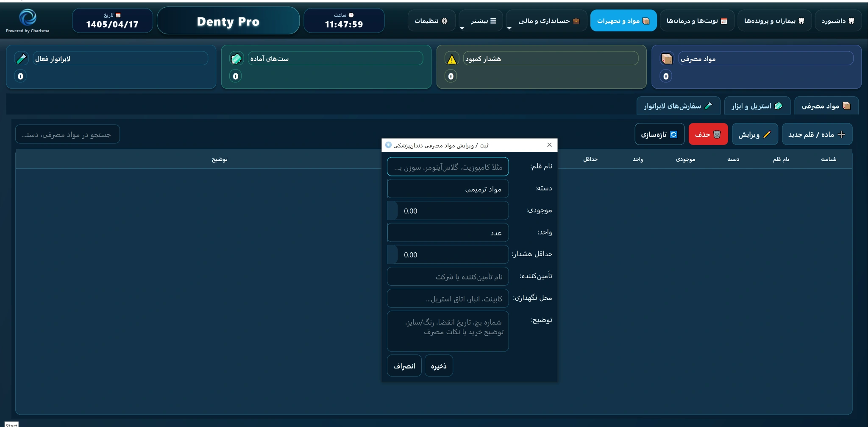Click the حداقل column header

point(590,159)
